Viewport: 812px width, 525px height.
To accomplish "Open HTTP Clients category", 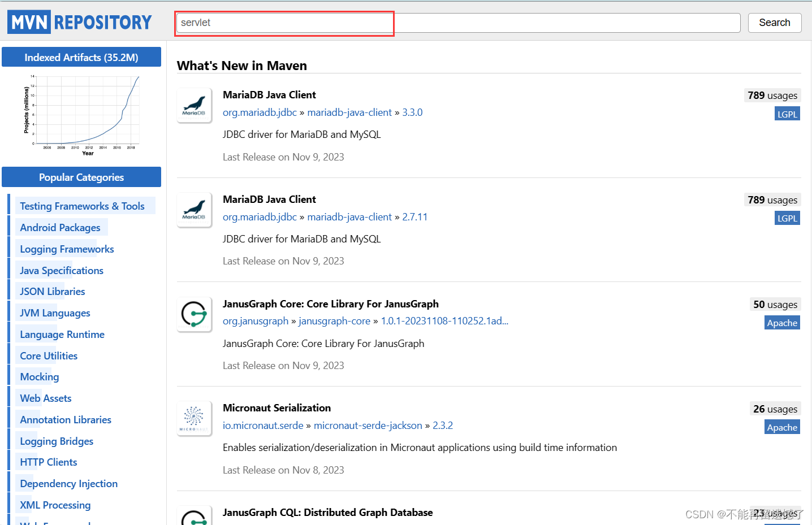I will tap(49, 462).
